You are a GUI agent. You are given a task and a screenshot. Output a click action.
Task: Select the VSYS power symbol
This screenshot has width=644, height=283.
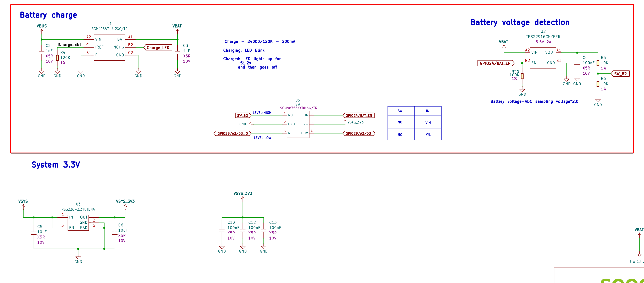(x=23, y=207)
